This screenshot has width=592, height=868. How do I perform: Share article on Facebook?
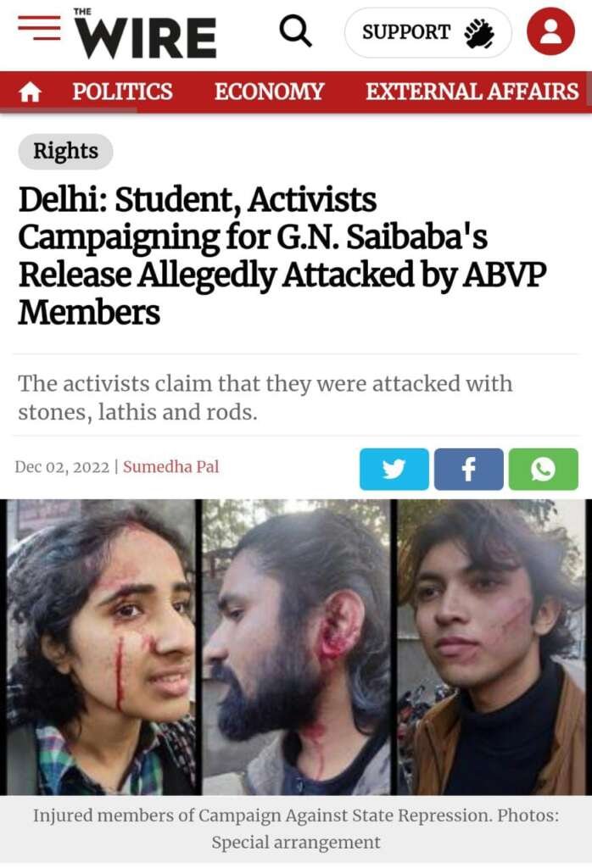click(x=468, y=469)
